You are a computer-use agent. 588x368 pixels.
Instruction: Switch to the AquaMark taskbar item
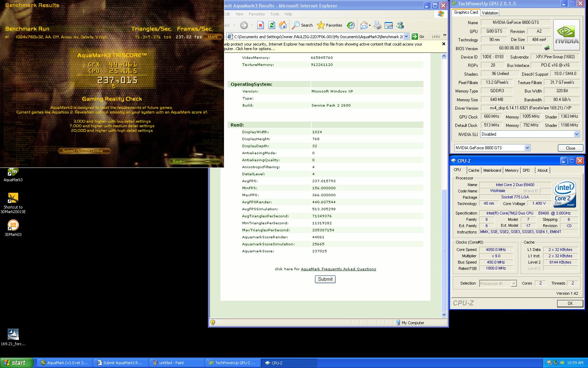pyautogui.click(x=65, y=363)
